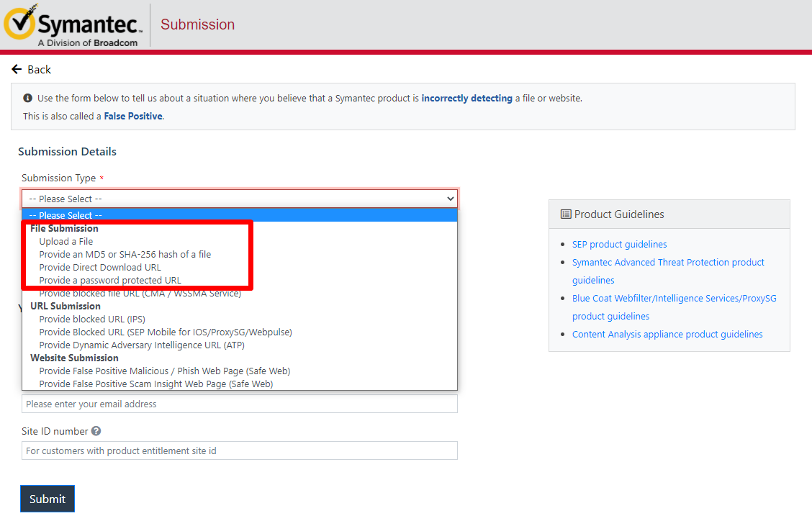
Task: Click the 'Submission Type' field label
Action: (x=58, y=178)
